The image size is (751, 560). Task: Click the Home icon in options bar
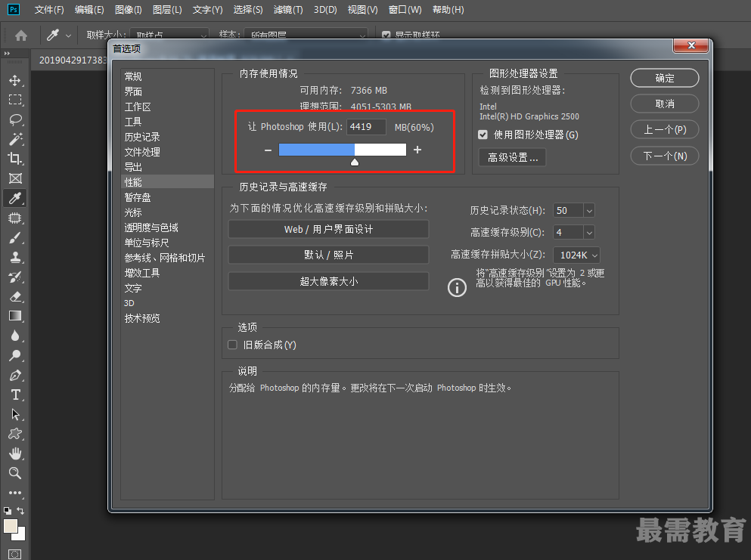[21, 36]
